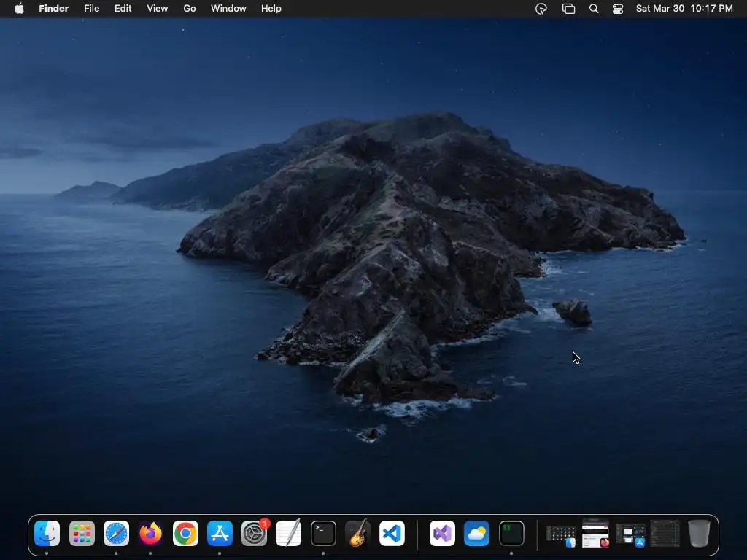747x560 pixels.
Task: Restore the minimized Finder window thumbnail
Action: coord(561,535)
